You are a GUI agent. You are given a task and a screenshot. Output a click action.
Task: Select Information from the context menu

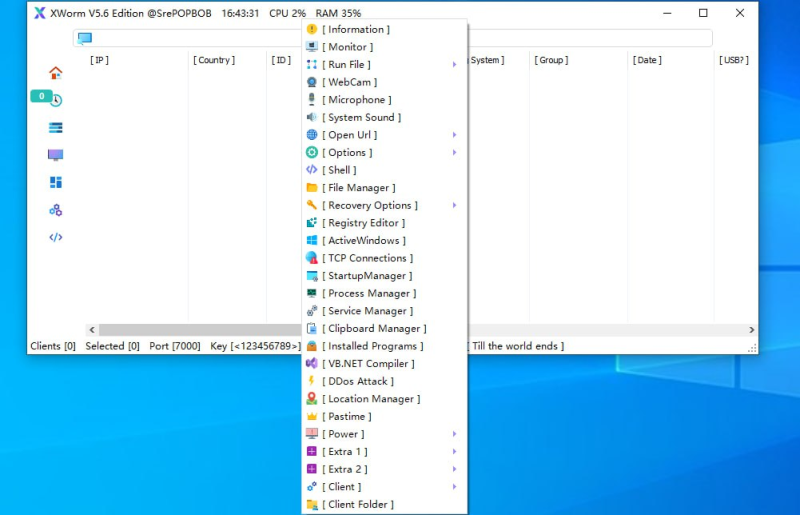tap(356, 30)
